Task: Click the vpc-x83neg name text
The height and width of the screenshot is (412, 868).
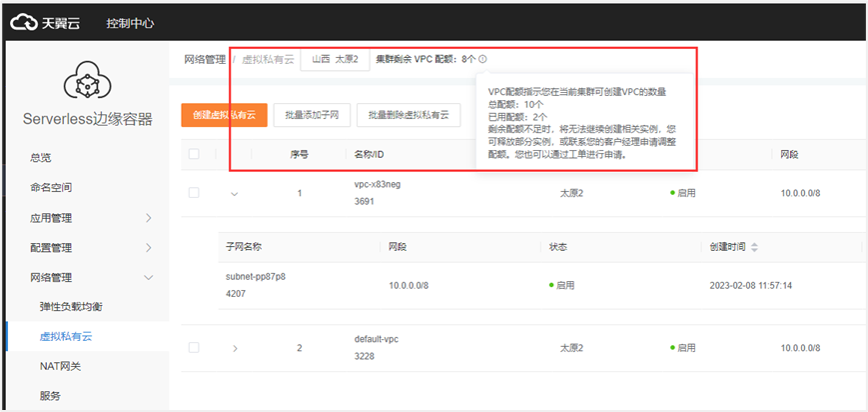Action: 377,185
